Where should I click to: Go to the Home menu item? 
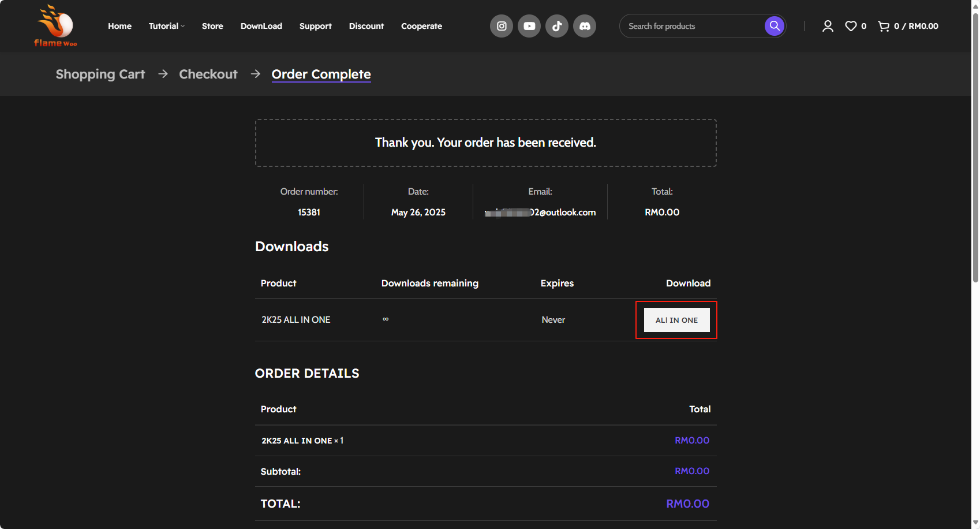pyautogui.click(x=119, y=26)
